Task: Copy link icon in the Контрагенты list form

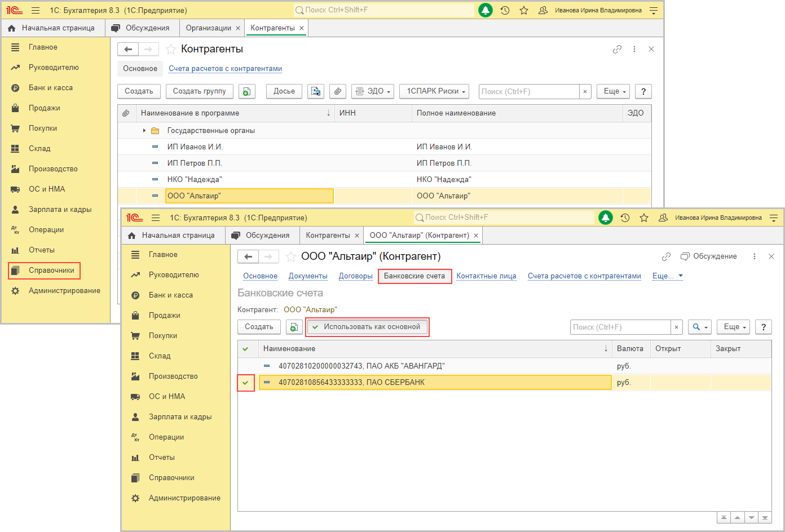Action: coord(617,50)
